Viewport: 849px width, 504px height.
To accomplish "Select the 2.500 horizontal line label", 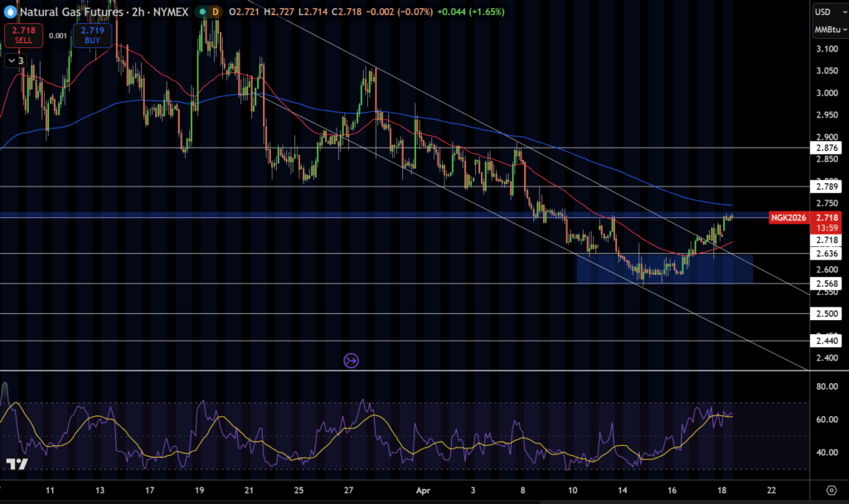I will pyautogui.click(x=827, y=313).
